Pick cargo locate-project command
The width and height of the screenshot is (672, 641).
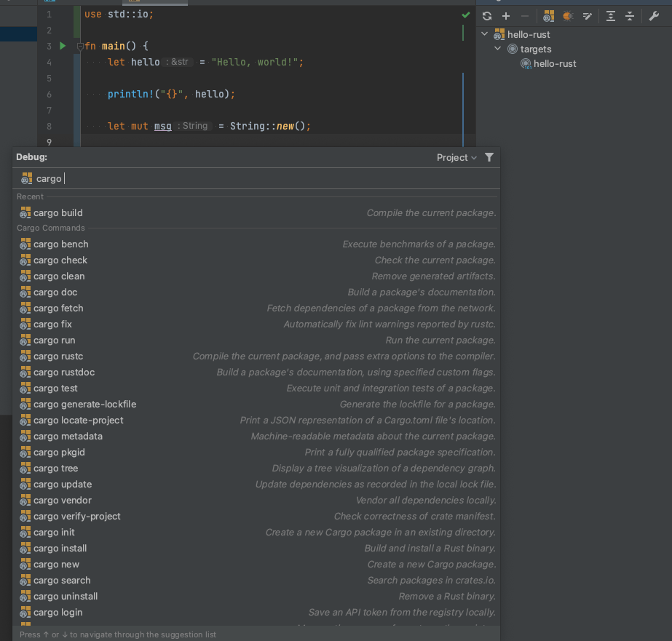[x=256, y=420]
